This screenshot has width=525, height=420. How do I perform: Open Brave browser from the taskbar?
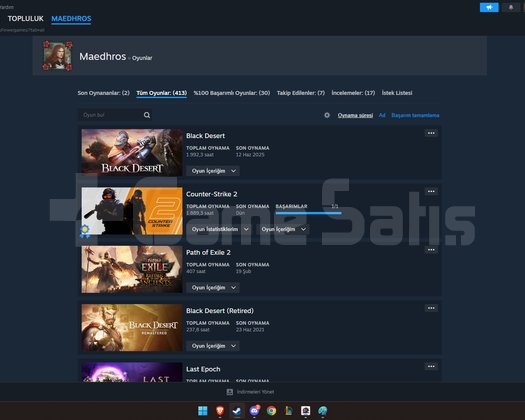click(x=220, y=411)
